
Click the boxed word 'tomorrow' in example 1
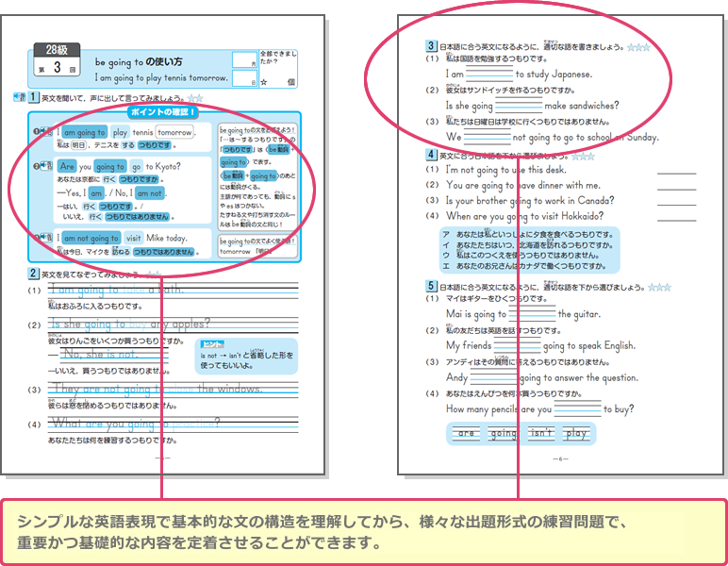174,132
